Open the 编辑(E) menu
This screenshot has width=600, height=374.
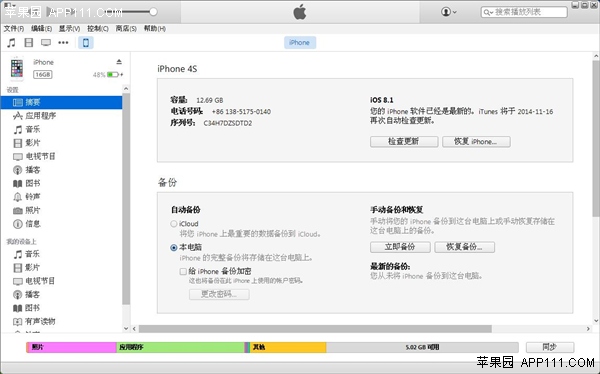tap(41, 29)
